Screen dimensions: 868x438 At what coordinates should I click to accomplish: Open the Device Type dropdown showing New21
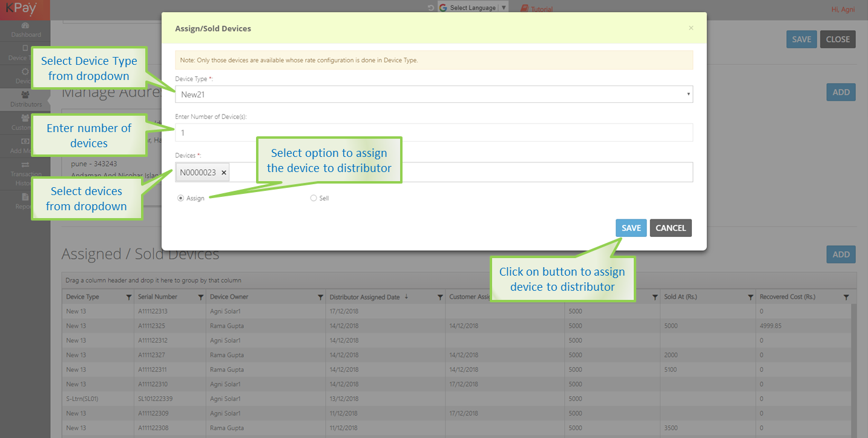click(433, 94)
